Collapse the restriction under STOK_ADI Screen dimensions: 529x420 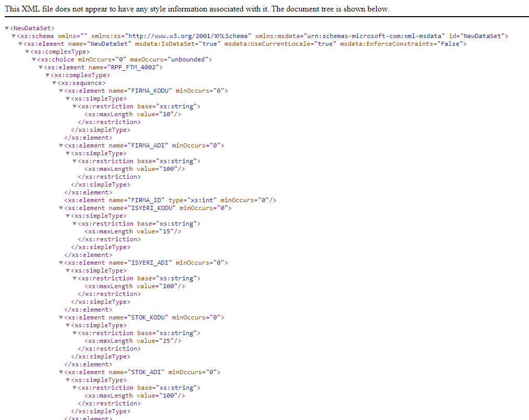tap(75, 388)
